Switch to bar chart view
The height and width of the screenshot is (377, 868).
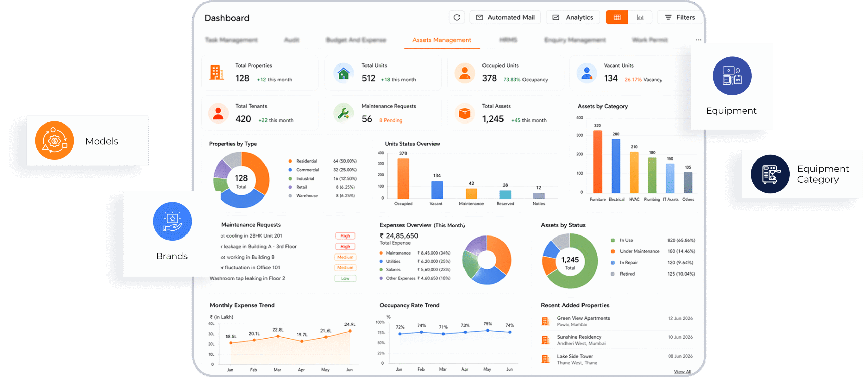[640, 17]
